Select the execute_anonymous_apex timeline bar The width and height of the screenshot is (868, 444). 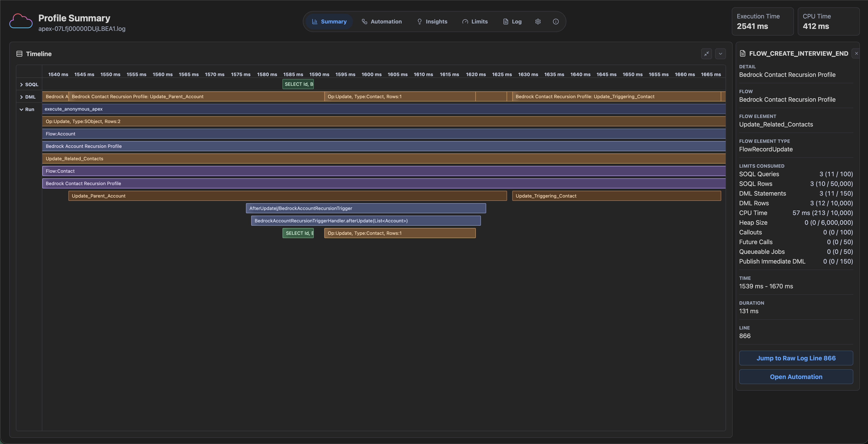[384, 109]
